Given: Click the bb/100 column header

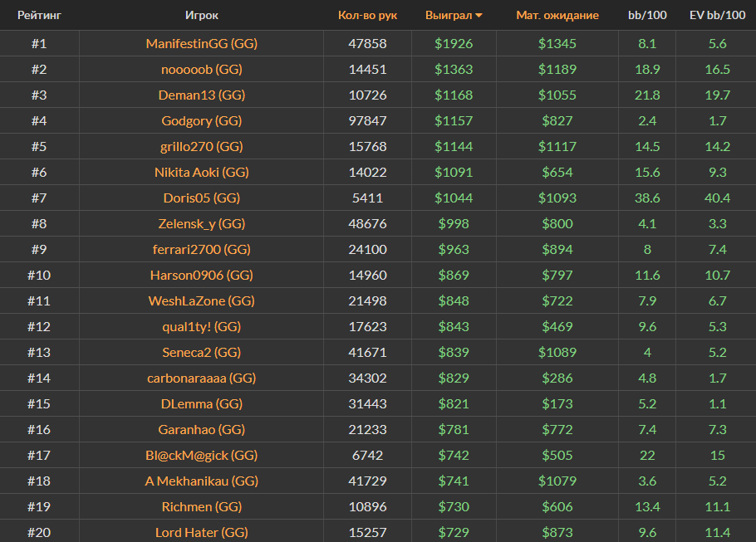Looking at the screenshot, I should pyautogui.click(x=647, y=15).
